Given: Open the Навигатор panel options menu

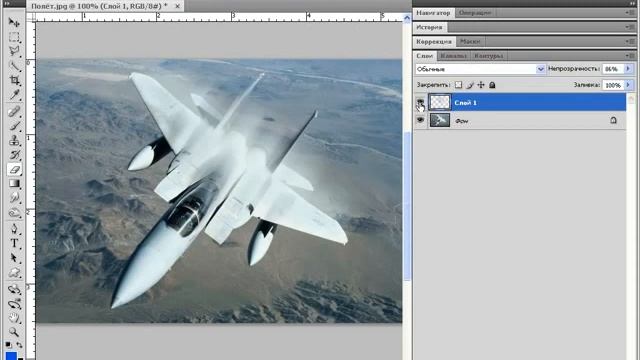Looking at the screenshot, I should (630, 13).
